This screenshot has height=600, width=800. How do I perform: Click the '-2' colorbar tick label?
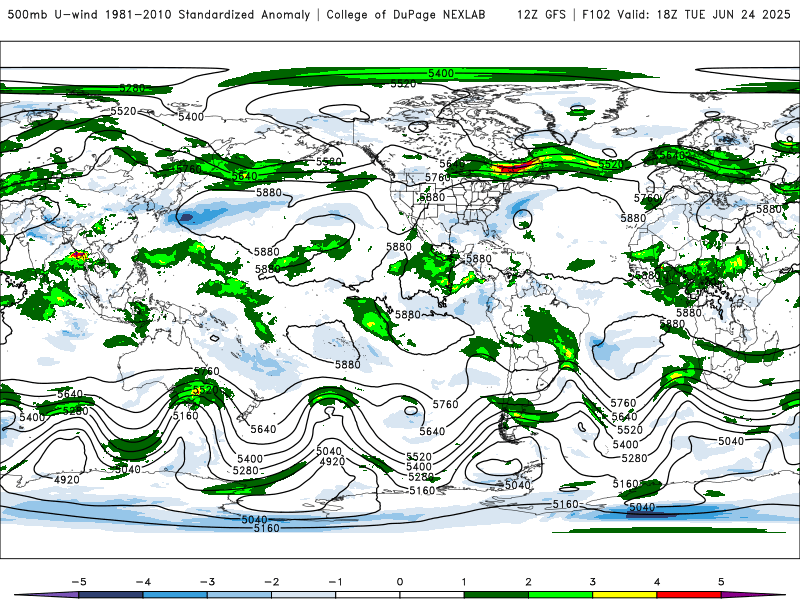click(x=271, y=582)
